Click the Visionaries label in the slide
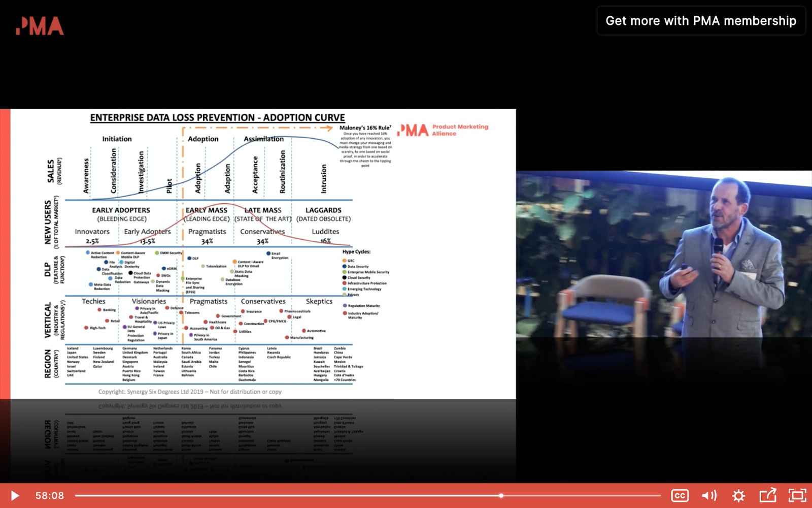The image size is (812, 508). pyautogui.click(x=149, y=301)
